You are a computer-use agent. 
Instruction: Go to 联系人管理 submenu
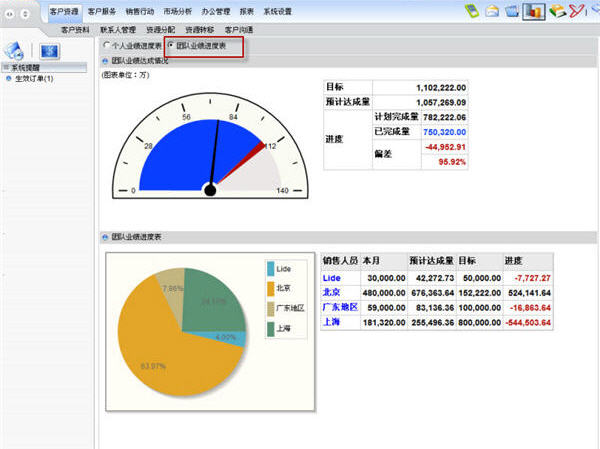click(118, 30)
